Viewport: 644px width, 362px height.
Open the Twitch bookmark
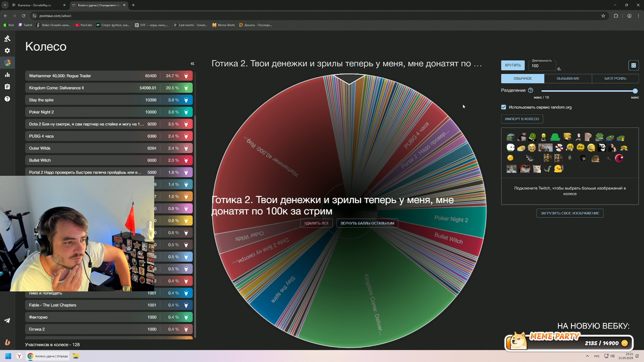click(25, 25)
